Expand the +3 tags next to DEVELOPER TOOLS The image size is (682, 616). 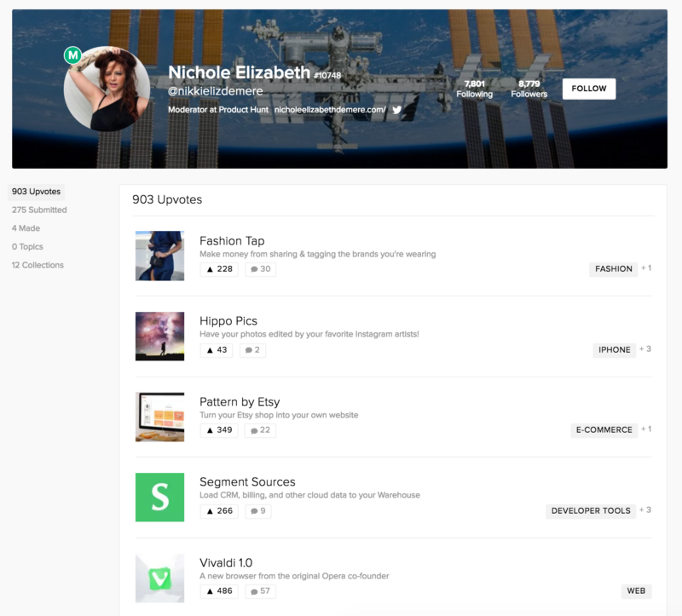click(645, 510)
